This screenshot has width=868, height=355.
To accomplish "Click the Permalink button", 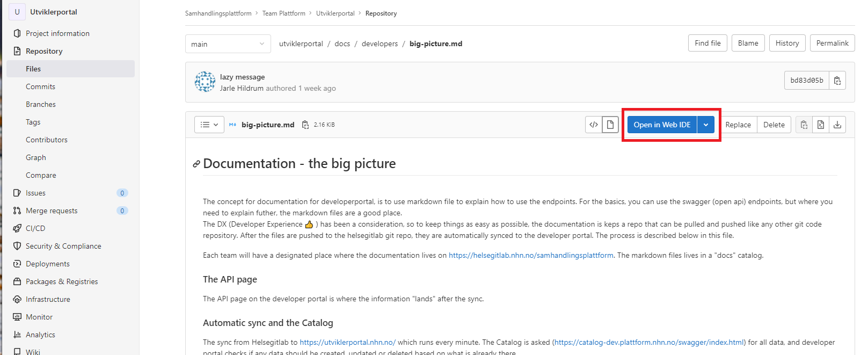I will click(x=833, y=43).
